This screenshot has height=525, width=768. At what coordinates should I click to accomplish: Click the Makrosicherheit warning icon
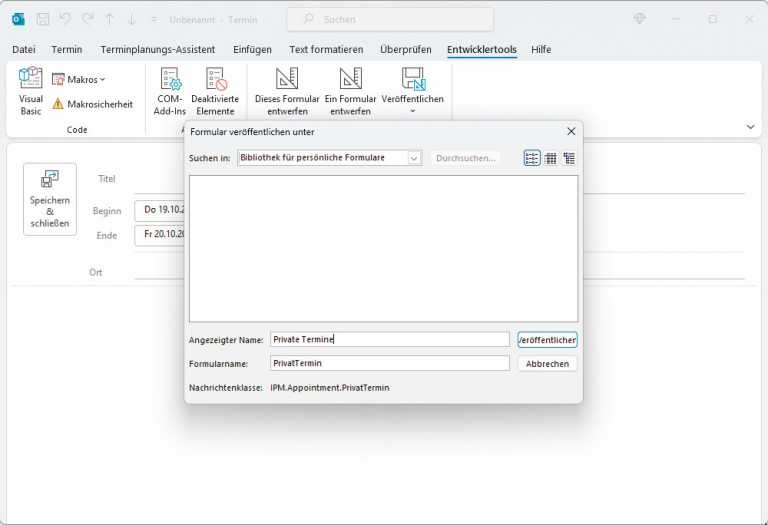[58, 104]
